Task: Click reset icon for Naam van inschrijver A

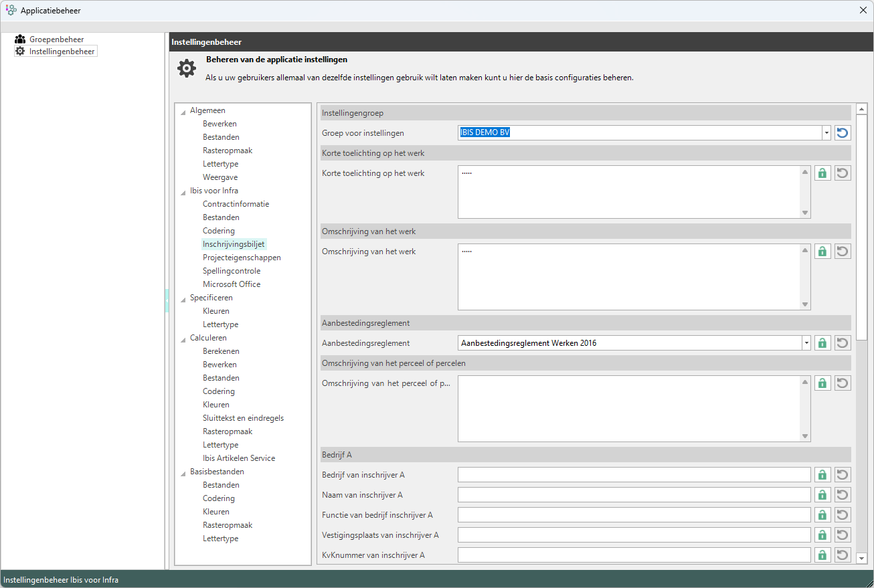Action: [843, 495]
